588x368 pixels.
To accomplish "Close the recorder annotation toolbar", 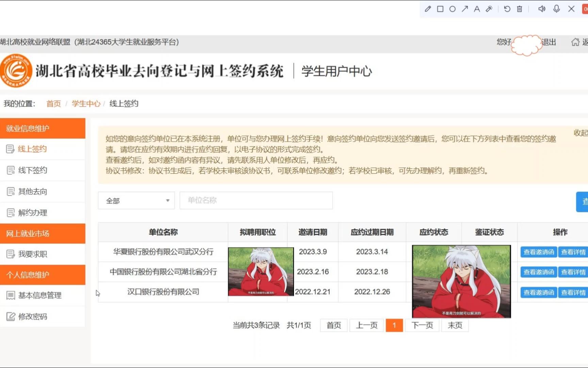I will tap(571, 9).
